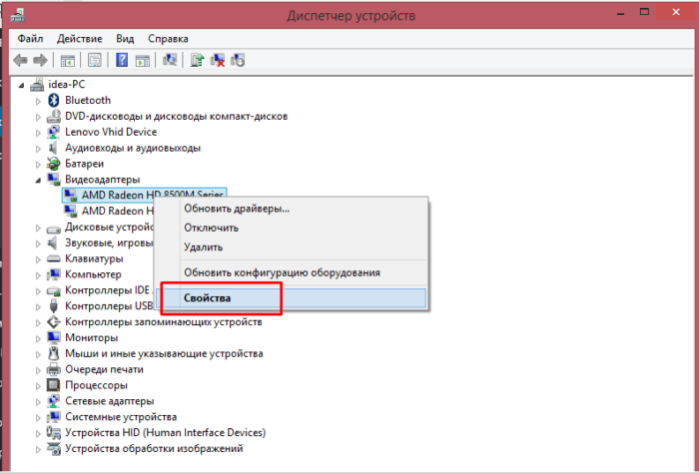Toggle the action pane toolbar icon
This screenshot has width=699, height=474.
143,60
